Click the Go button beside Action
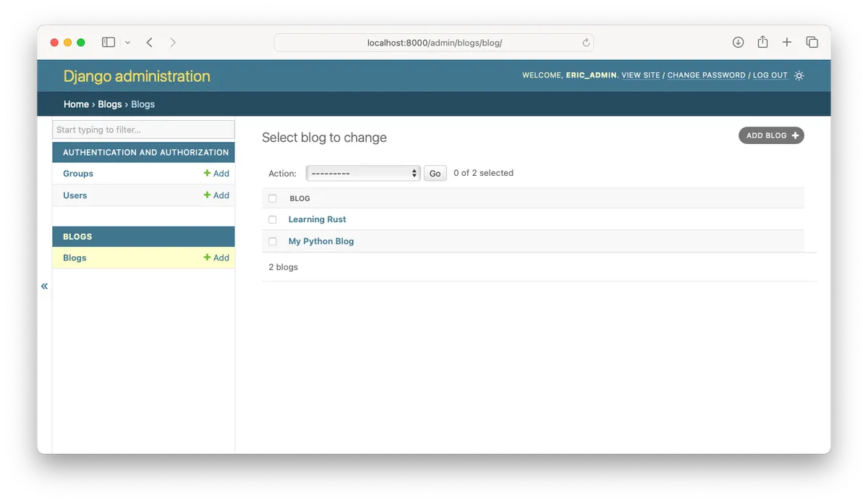 pos(435,173)
